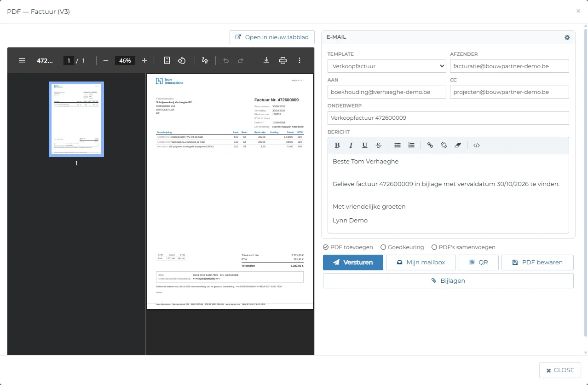Open the Bijlagen attachments button
This screenshot has height=385, width=588.
click(x=448, y=280)
